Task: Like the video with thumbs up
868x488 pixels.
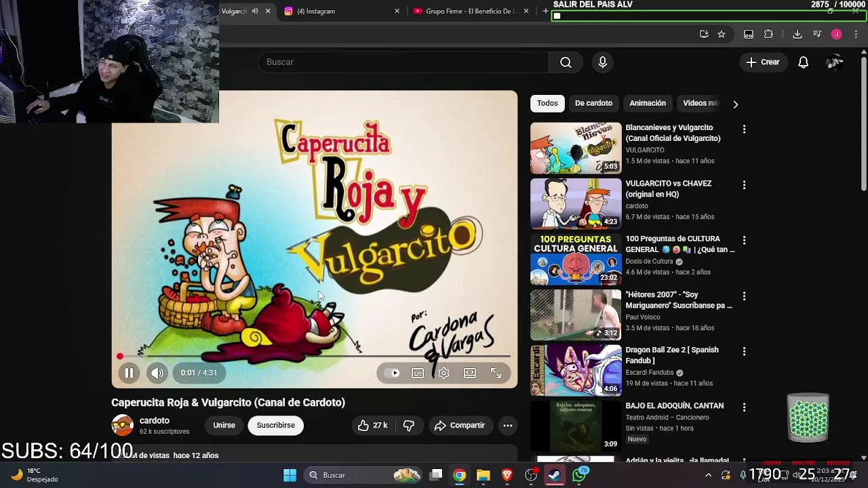Action: pos(373,425)
